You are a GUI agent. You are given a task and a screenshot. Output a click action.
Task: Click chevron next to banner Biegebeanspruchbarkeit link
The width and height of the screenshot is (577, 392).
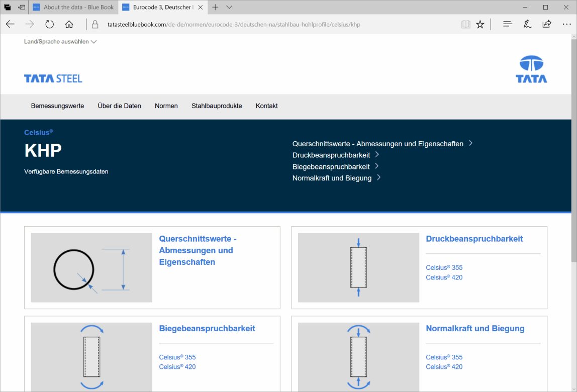(377, 166)
